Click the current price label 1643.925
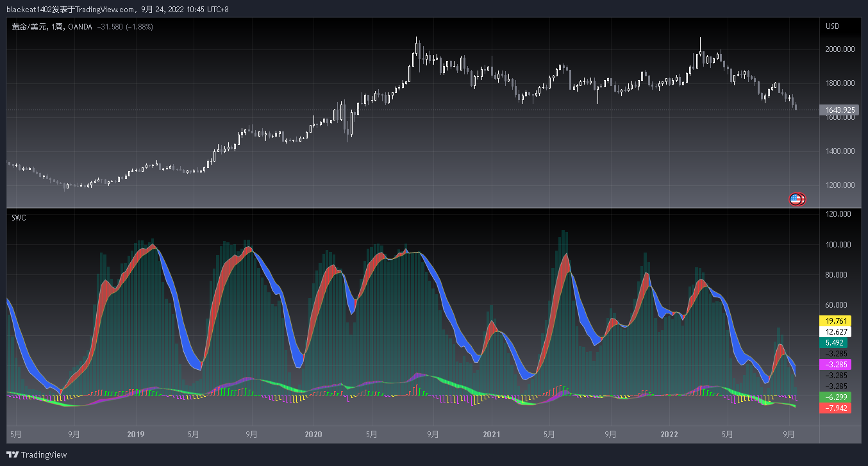Viewport: 868px width, 466px height. point(839,110)
